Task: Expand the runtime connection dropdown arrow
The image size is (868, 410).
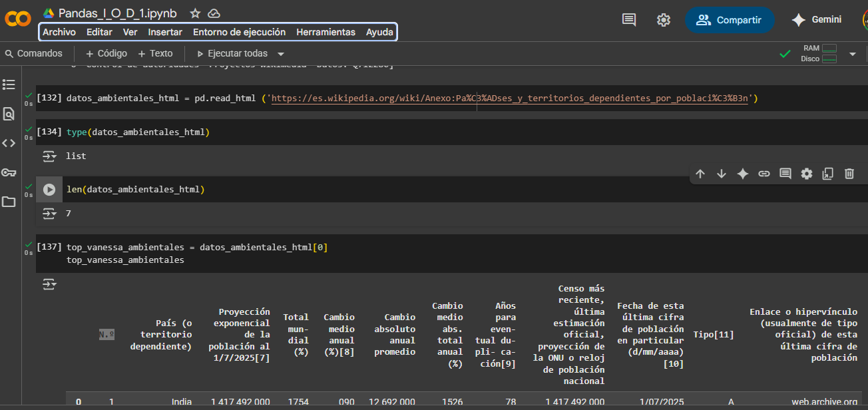Action: pos(853,54)
